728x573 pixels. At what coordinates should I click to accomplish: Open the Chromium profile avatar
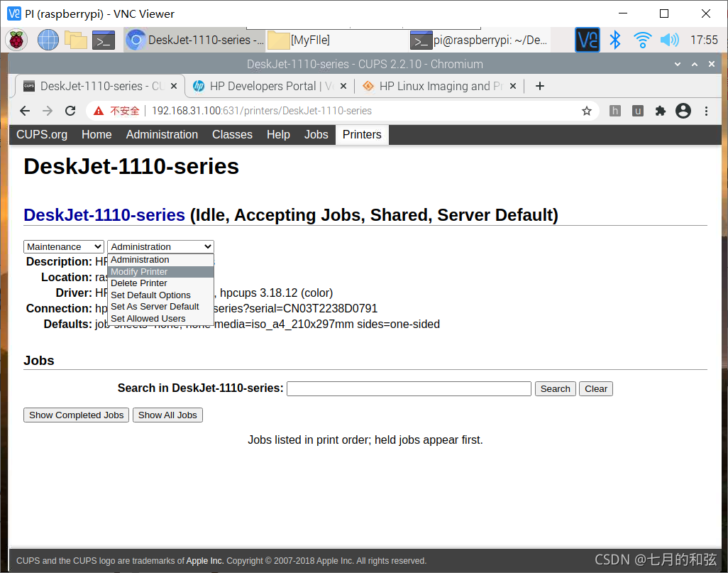point(683,111)
